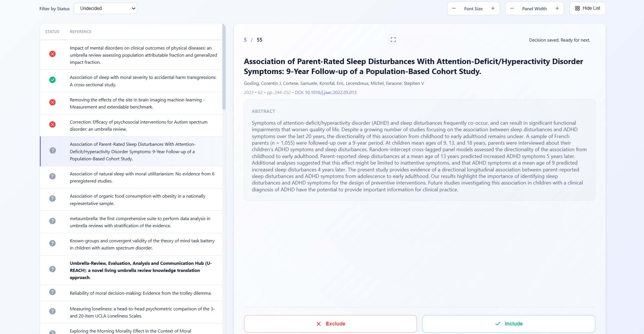
Task: Click the fullscreen expand icon
Action: click(x=393, y=40)
